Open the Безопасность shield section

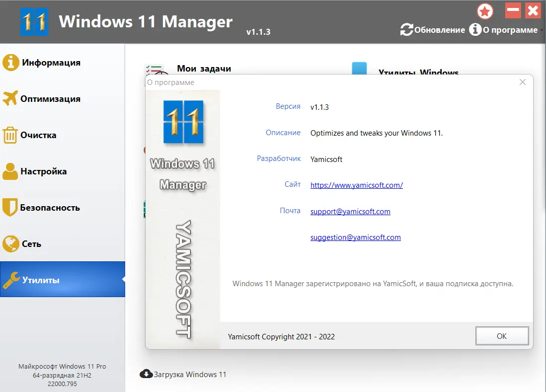pyautogui.click(x=11, y=208)
